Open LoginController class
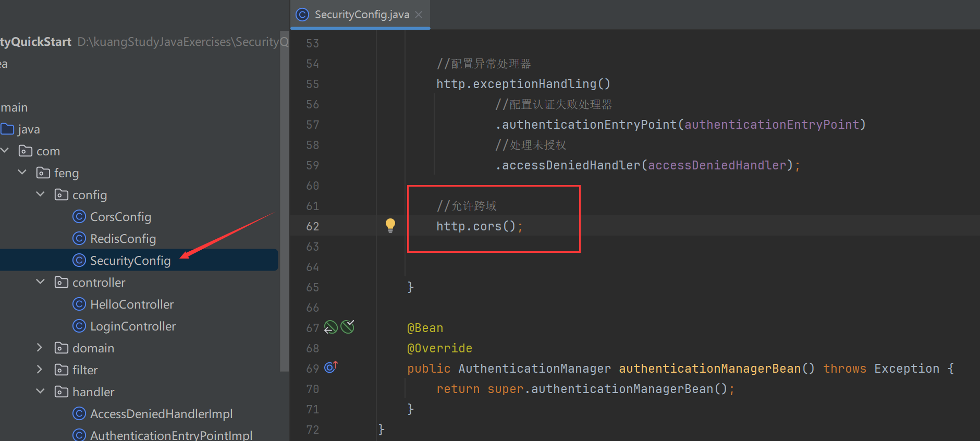980x441 pixels. point(133,326)
